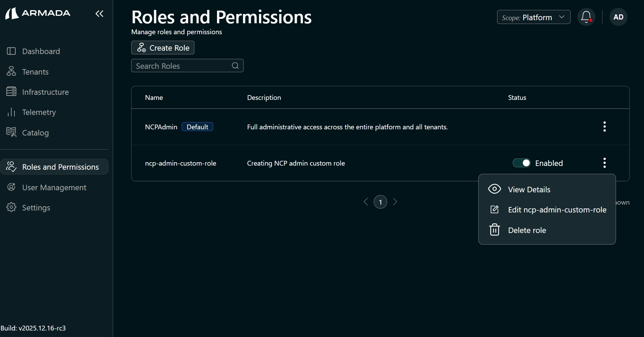Open the Infrastructure section
This screenshot has height=337, width=644.
tap(45, 92)
